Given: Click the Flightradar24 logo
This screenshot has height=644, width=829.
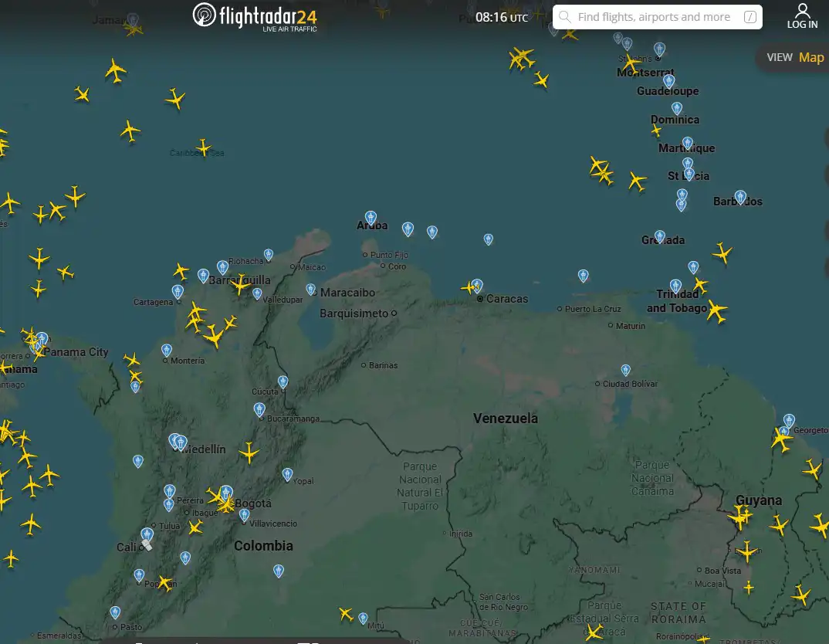Looking at the screenshot, I should [x=255, y=16].
